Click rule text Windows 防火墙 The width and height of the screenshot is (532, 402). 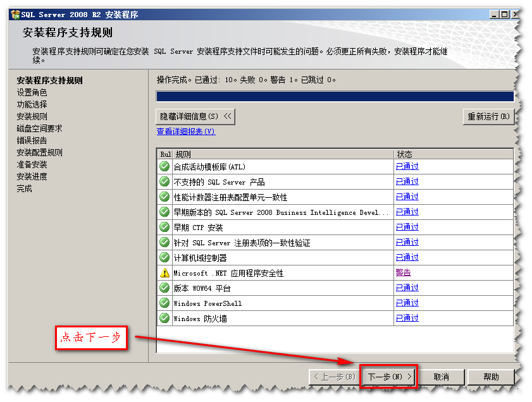pos(200,319)
